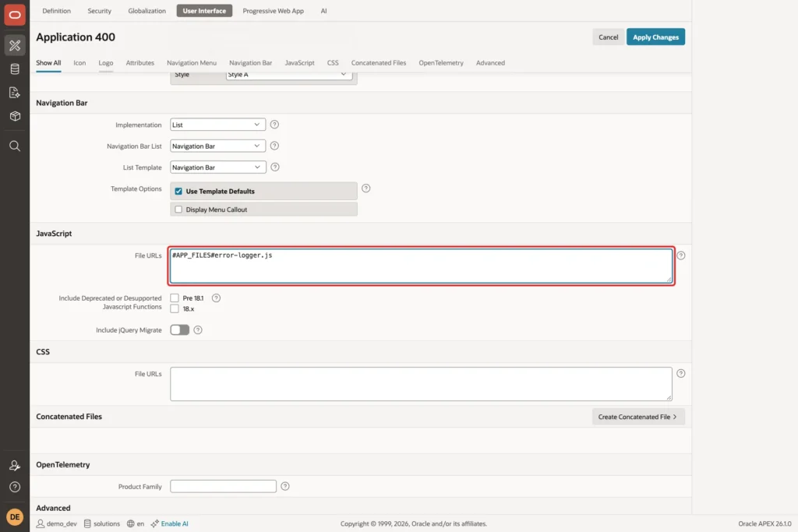Viewport: 798px width, 532px height.
Task: Click the Product Family input field
Action: (223, 487)
